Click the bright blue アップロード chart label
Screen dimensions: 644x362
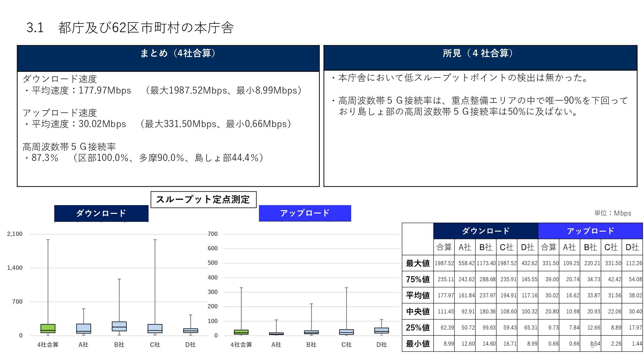305,213
